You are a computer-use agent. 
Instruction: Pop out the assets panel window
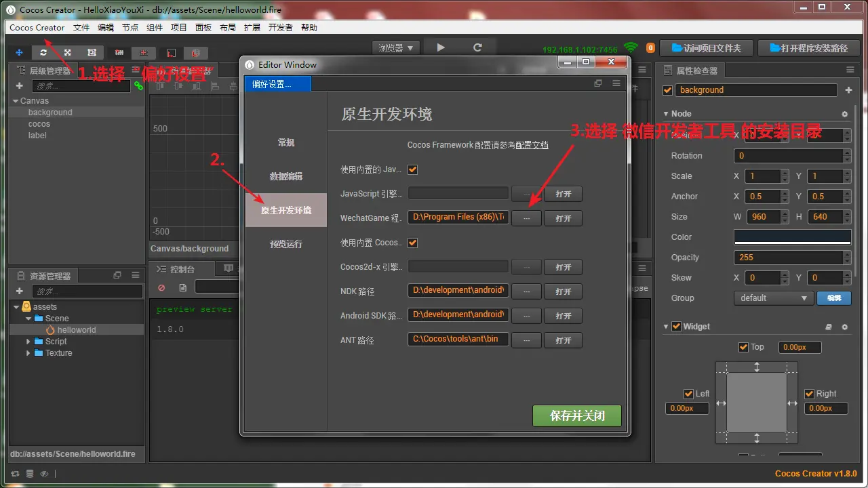tap(117, 275)
